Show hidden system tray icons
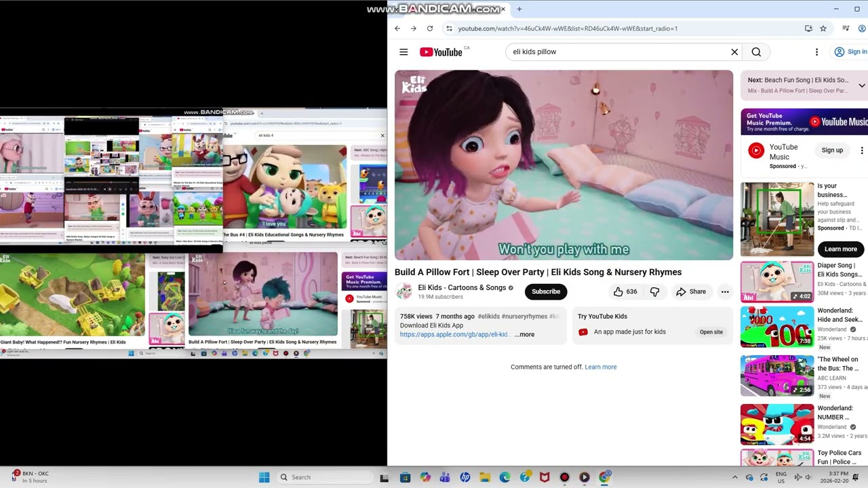The image size is (868, 488). click(x=734, y=477)
